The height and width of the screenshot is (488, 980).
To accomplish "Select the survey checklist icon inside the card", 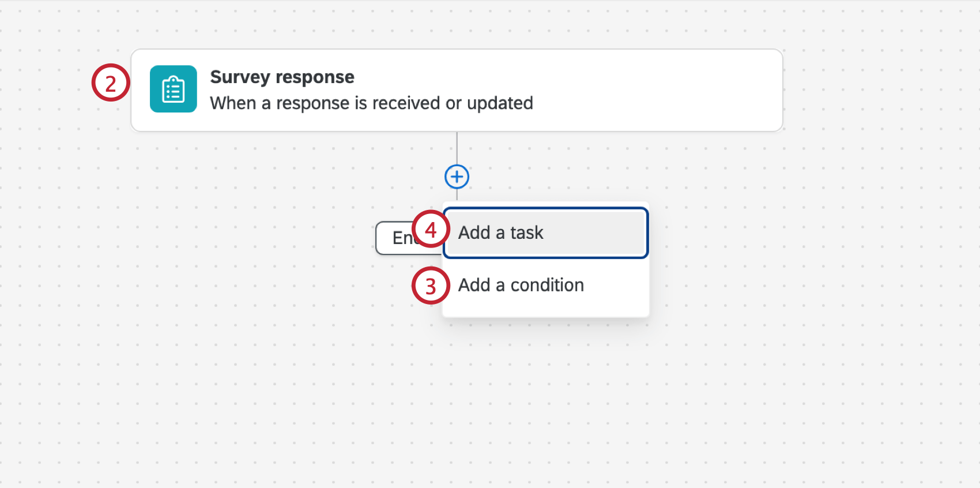I will click(x=173, y=89).
